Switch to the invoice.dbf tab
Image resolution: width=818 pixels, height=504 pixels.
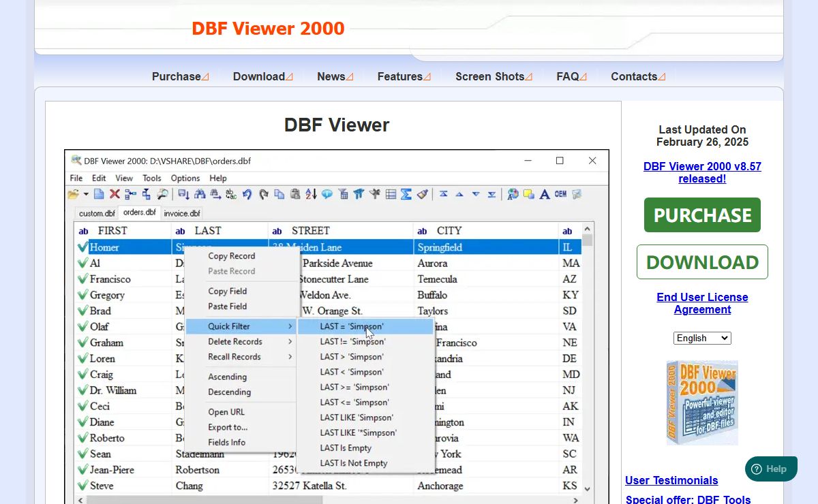coord(182,213)
